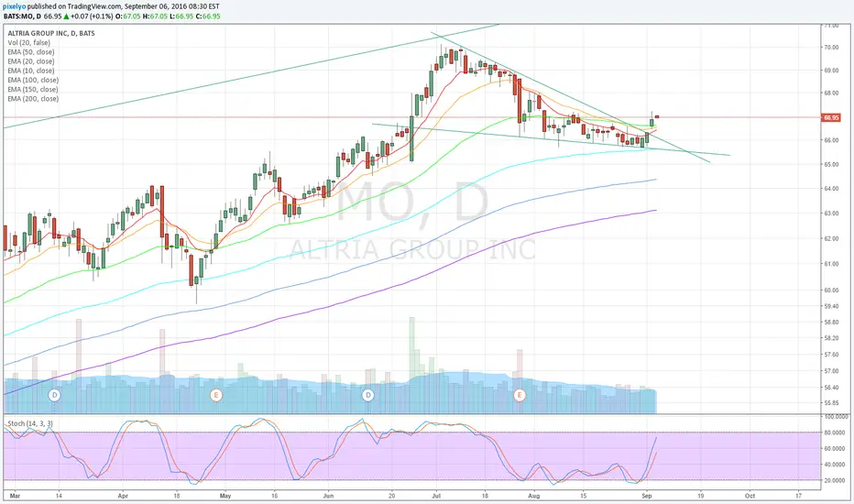Click the 69.00 price axis label
854x504 pixels.
tap(831, 71)
